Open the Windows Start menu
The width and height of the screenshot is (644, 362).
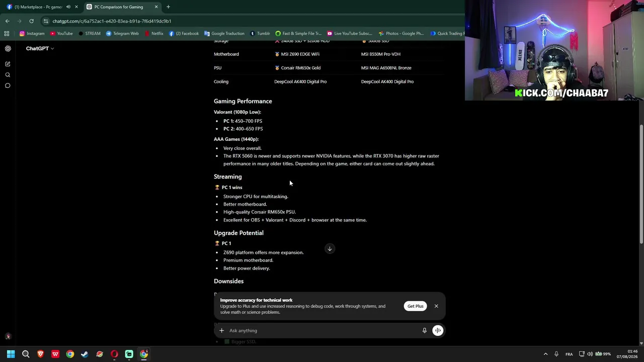pos(11,354)
